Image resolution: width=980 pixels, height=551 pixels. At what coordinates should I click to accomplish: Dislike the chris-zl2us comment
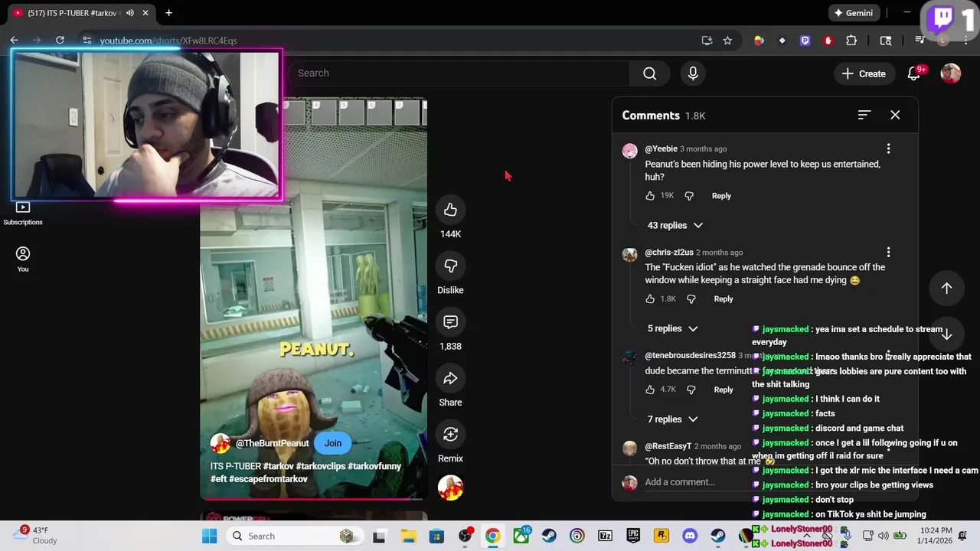(x=691, y=299)
